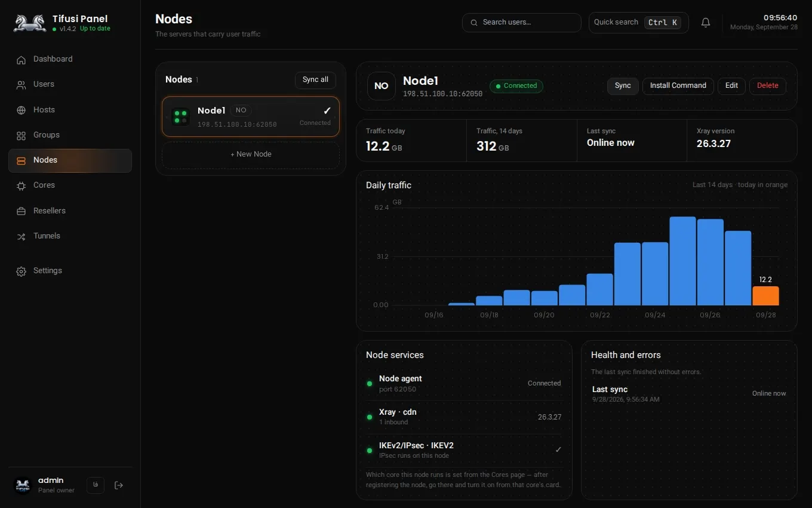The image size is (812, 508).
Task: Click the Sync all button
Action: tap(315, 80)
